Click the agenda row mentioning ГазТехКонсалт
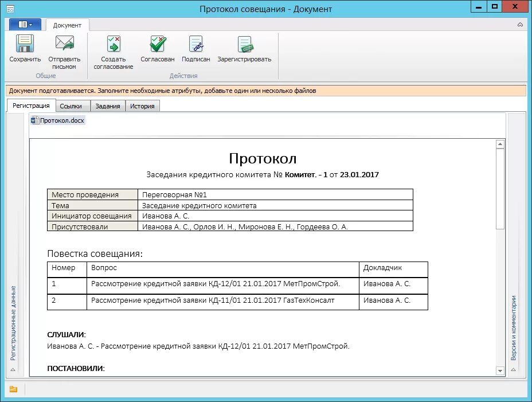 [x=237, y=302]
